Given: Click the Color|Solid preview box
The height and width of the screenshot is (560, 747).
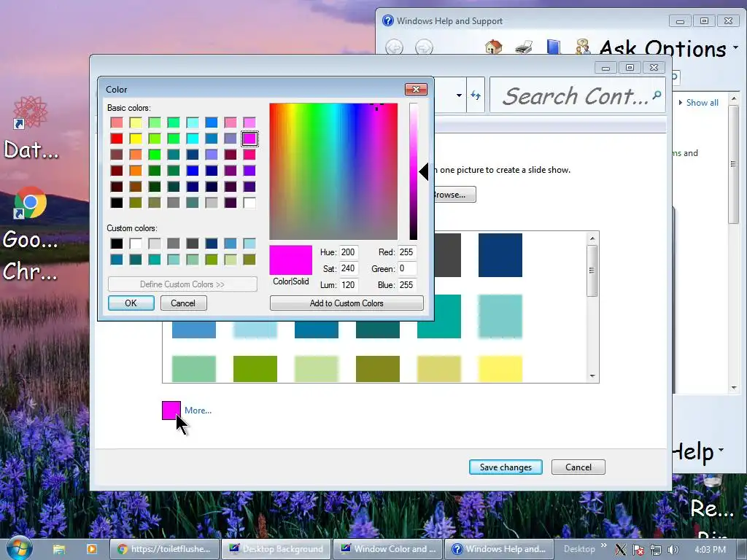Looking at the screenshot, I should (290, 260).
